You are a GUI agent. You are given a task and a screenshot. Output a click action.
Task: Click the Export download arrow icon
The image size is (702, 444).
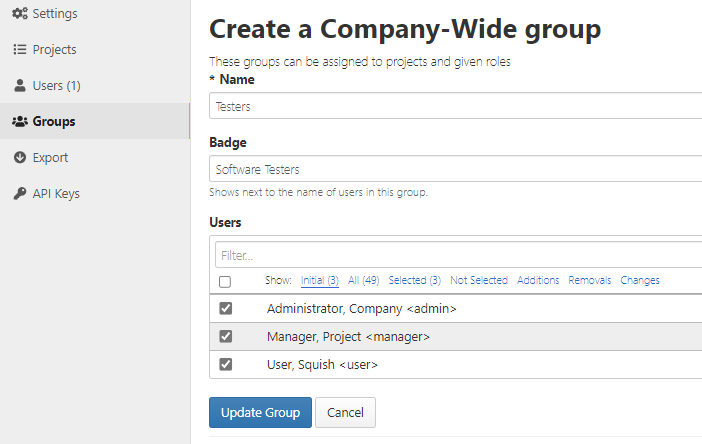point(20,157)
